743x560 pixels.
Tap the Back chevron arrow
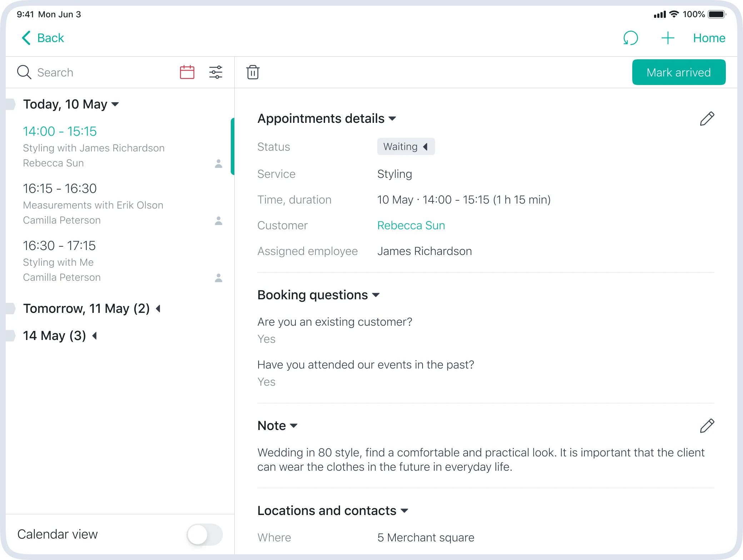(x=26, y=38)
